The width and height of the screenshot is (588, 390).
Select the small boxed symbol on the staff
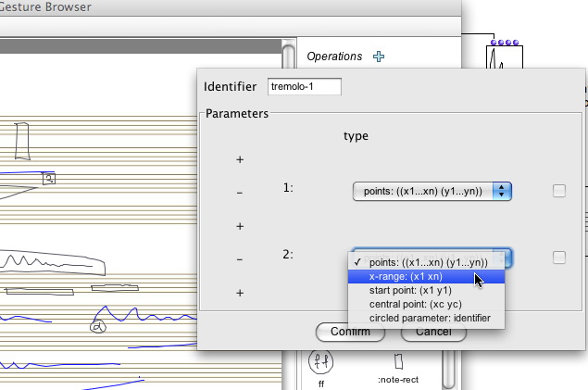[x=49, y=179]
